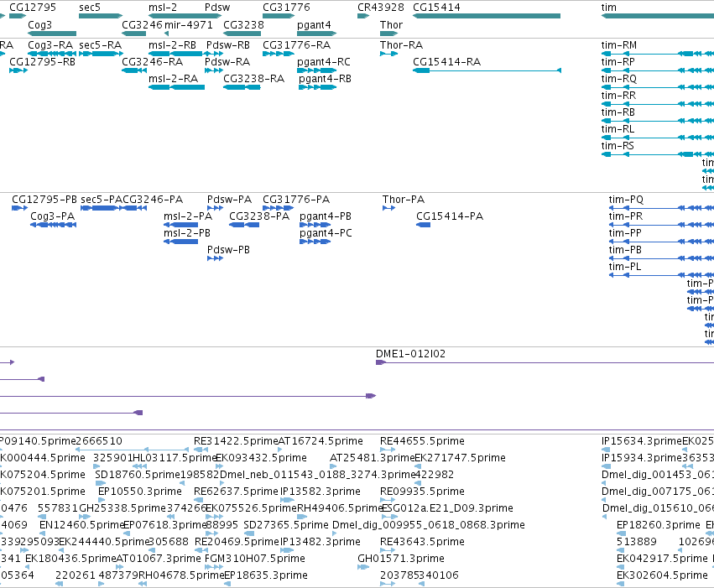Click the pgant4-PB protein feature
Image resolution: width=714 pixels, height=588 pixels.
click(x=315, y=225)
